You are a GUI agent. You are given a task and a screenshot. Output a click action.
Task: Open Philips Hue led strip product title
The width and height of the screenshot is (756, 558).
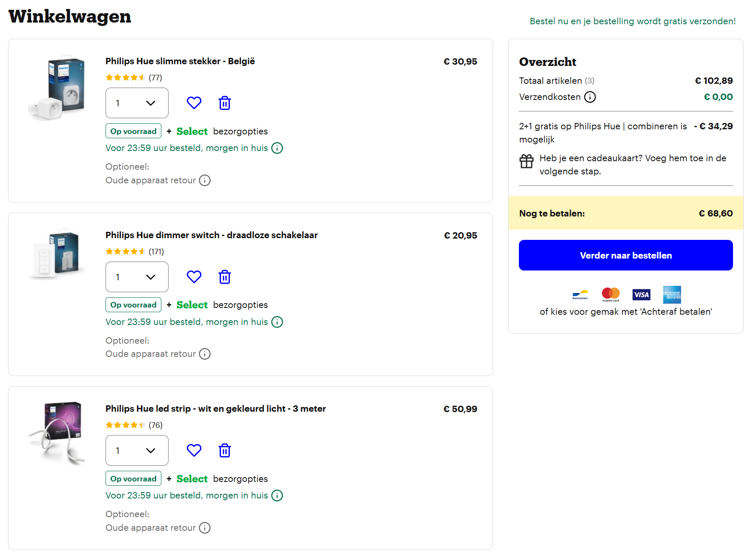(x=215, y=409)
